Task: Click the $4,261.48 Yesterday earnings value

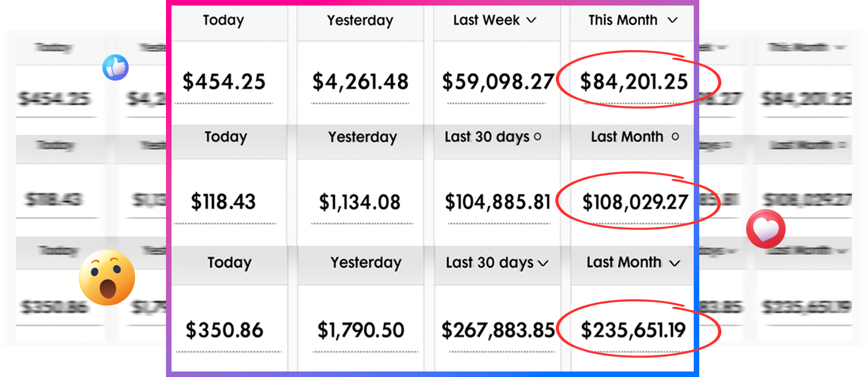Action: 360,82
